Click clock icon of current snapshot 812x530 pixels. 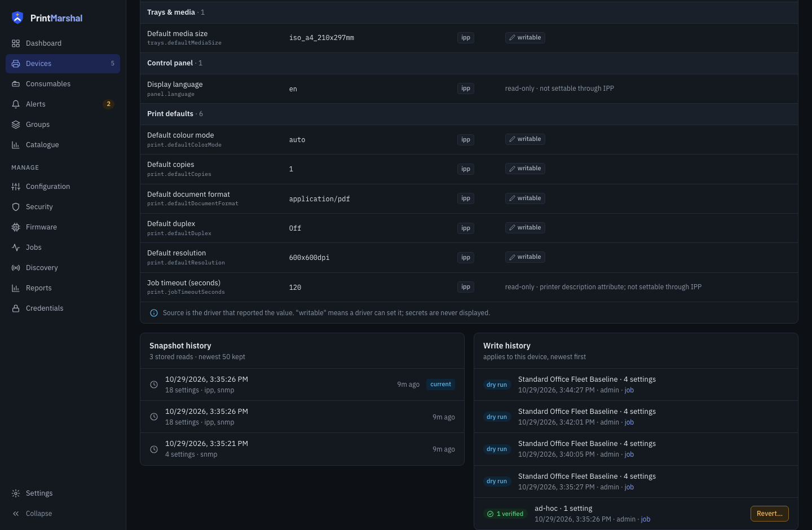(x=154, y=385)
